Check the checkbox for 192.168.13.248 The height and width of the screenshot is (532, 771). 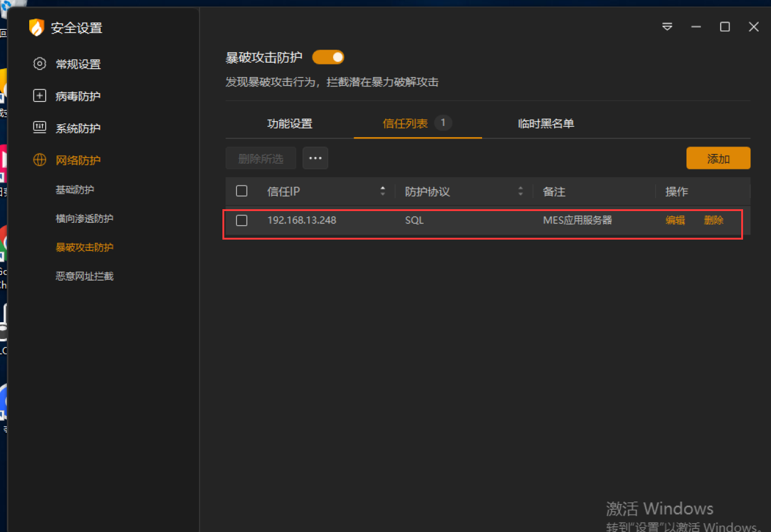point(242,220)
